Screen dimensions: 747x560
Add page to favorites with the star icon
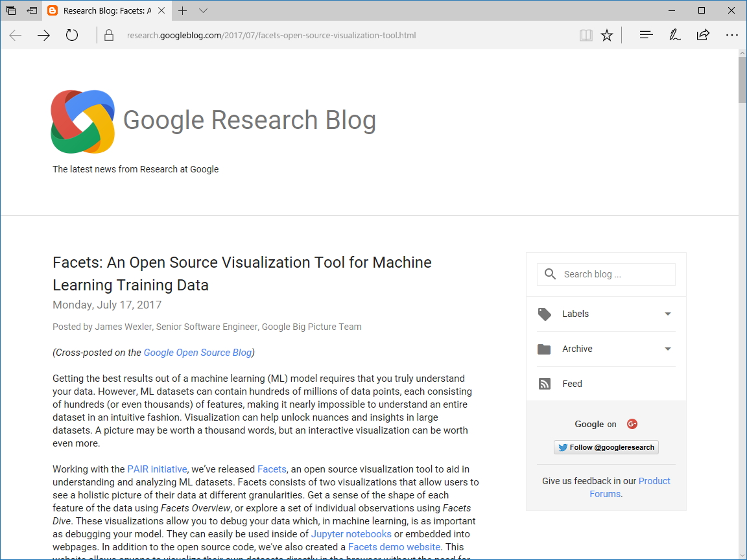tap(607, 35)
